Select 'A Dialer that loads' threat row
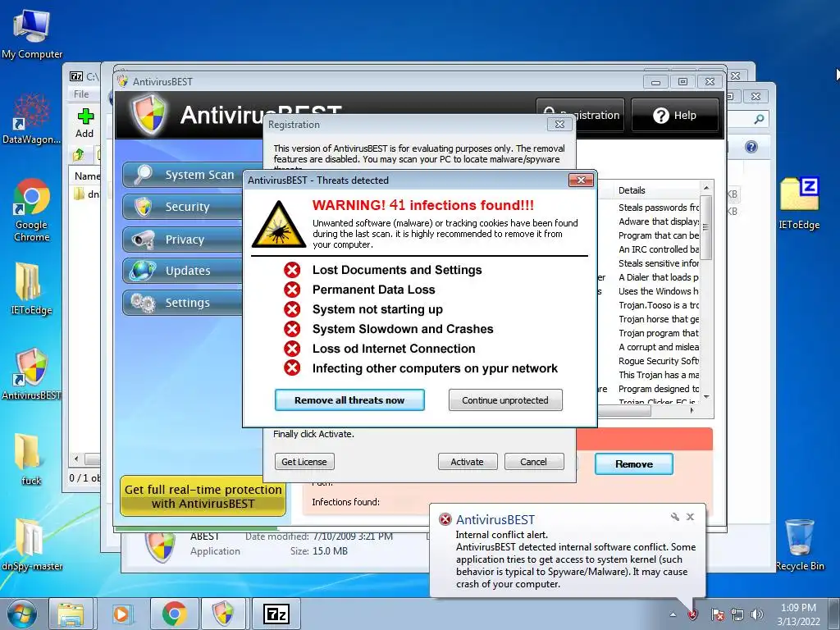 [x=659, y=277]
